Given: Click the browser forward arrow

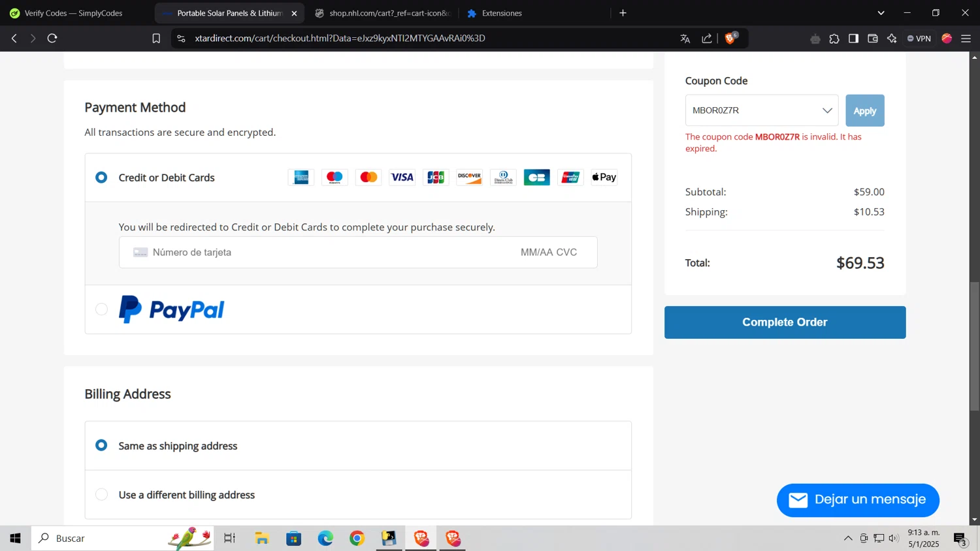Looking at the screenshot, I should click(33, 39).
